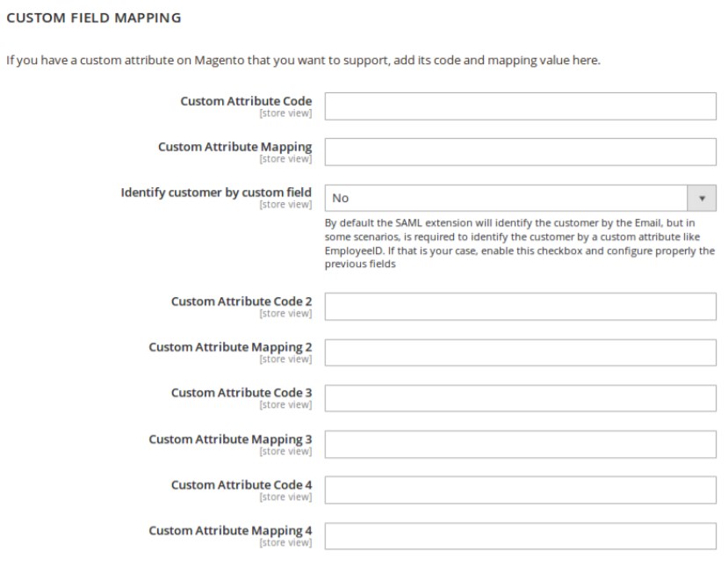The image size is (728, 566).
Task: Click the "Custom Attribute Code 3" label
Action: [x=241, y=393]
